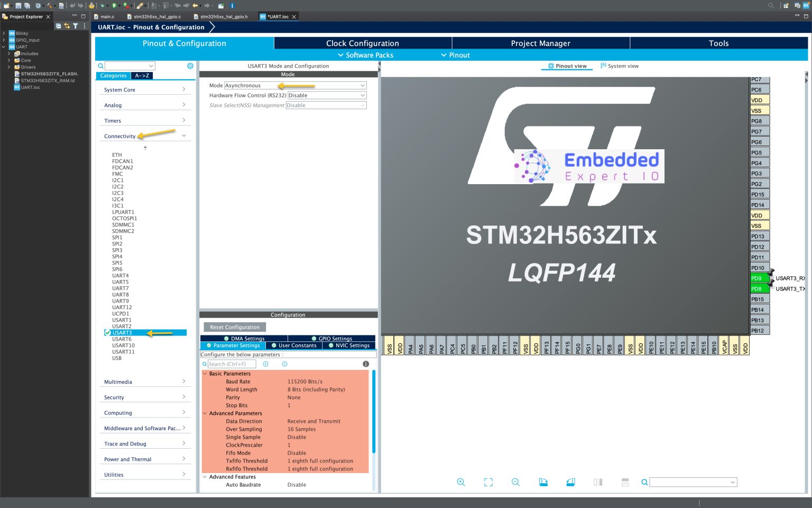812x508 pixels.
Task: Expand the System Core category
Action: (x=145, y=90)
